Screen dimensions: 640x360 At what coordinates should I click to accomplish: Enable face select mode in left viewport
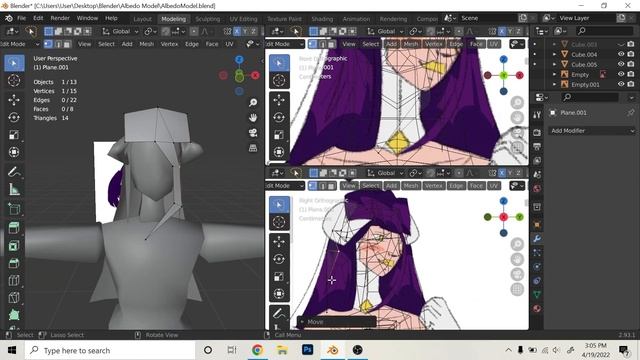[x=67, y=44]
